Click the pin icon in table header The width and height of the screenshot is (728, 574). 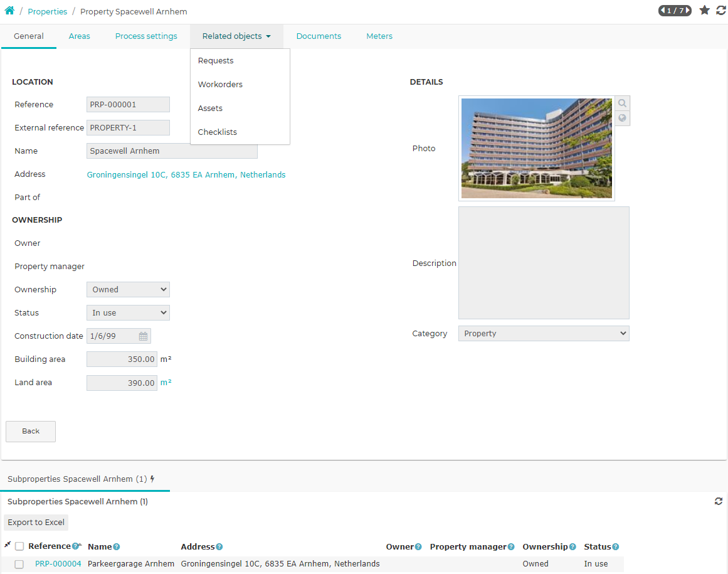(8, 545)
